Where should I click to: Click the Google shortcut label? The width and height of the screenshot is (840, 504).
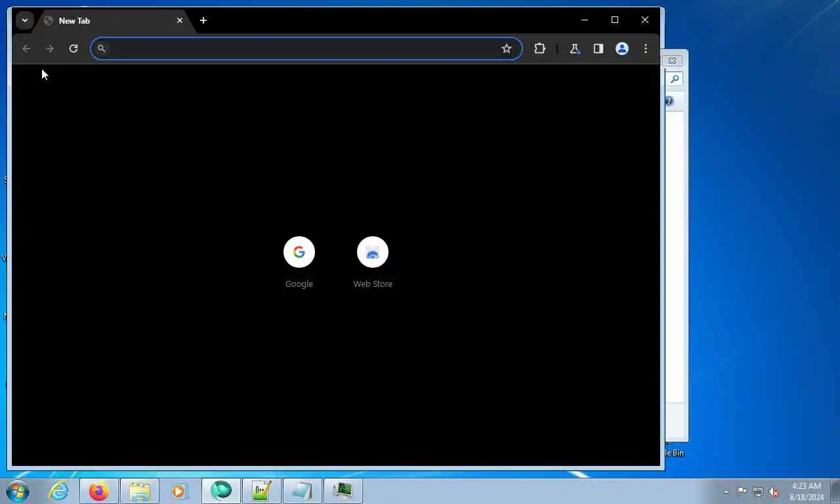click(x=299, y=284)
